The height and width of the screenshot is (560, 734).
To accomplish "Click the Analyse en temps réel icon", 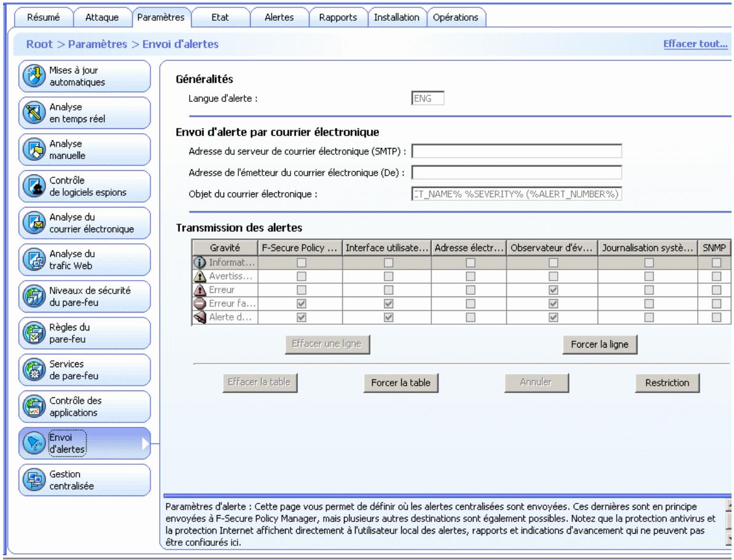I will 34,113.
